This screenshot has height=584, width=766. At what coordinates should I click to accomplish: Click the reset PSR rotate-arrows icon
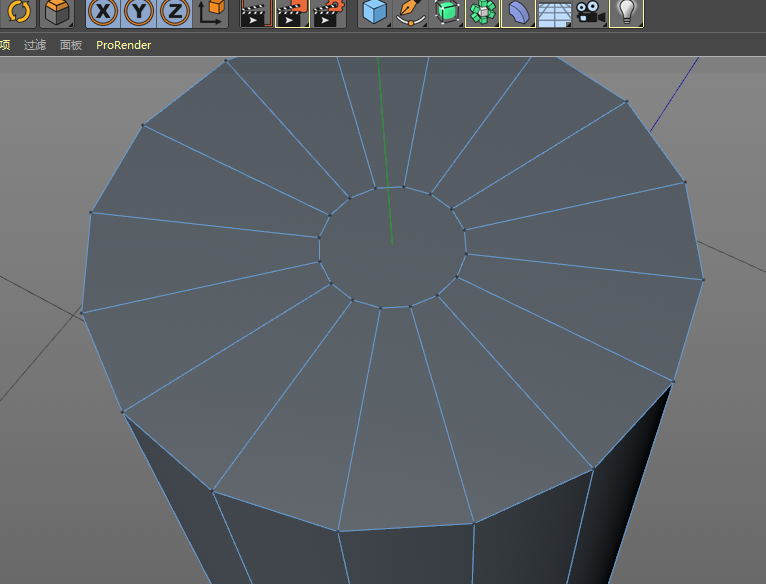click(x=18, y=12)
